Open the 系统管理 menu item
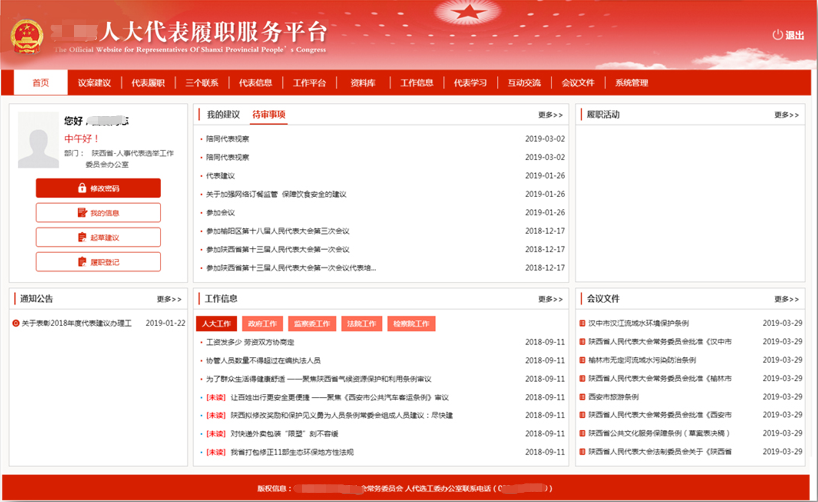Image resolution: width=818 pixels, height=502 pixels. click(632, 82)
